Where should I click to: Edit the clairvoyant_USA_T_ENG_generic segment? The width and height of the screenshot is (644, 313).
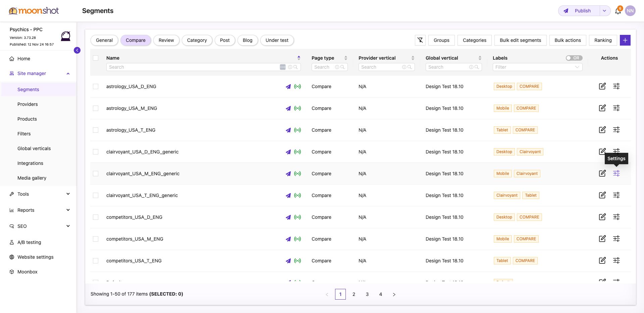[x=602, y=195]
